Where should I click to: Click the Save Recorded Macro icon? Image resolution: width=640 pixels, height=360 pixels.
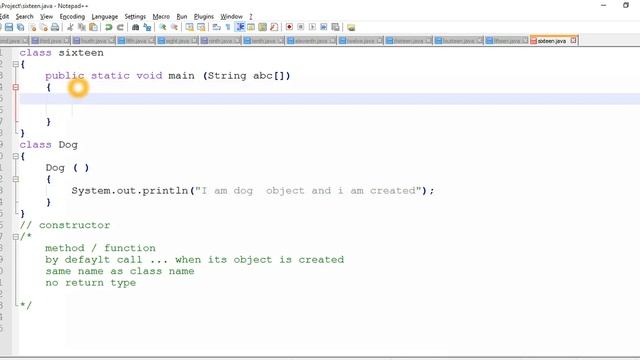tap(335, 27)
